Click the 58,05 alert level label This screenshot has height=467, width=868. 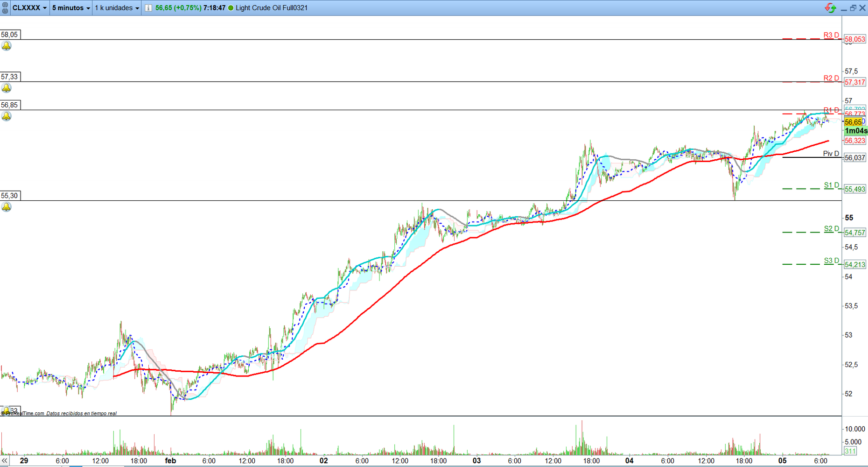[10, 35]
